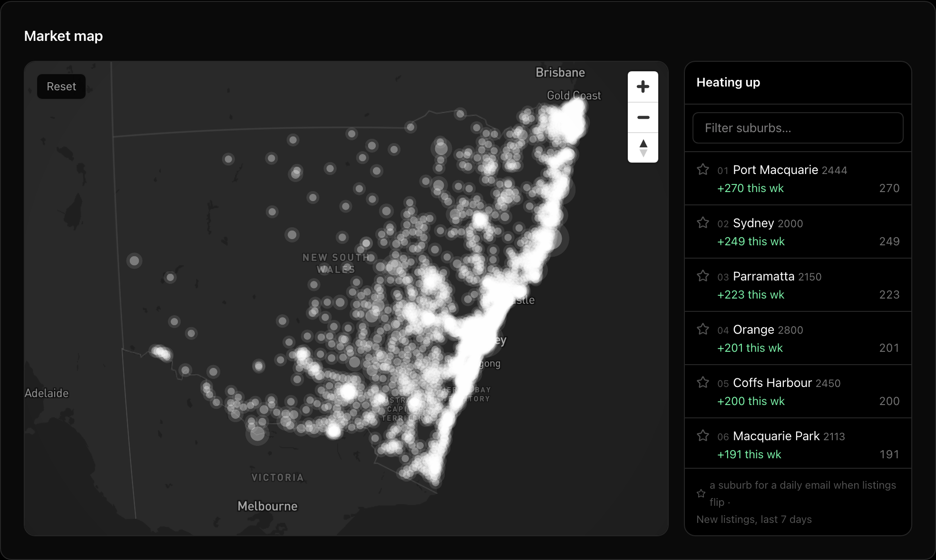Star the Port Macquarie suburb

(x=703, y=170)
